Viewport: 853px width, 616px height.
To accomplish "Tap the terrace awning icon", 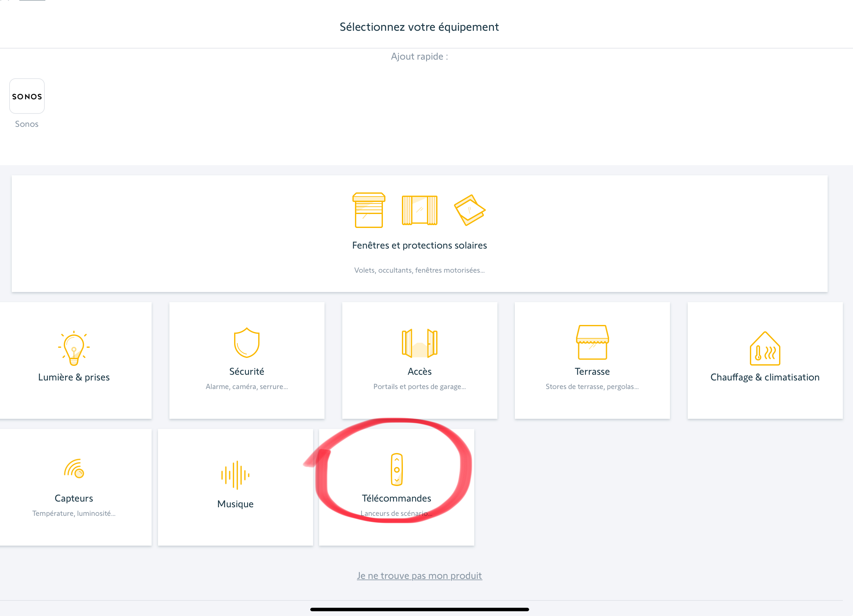I will pos(592,342).
